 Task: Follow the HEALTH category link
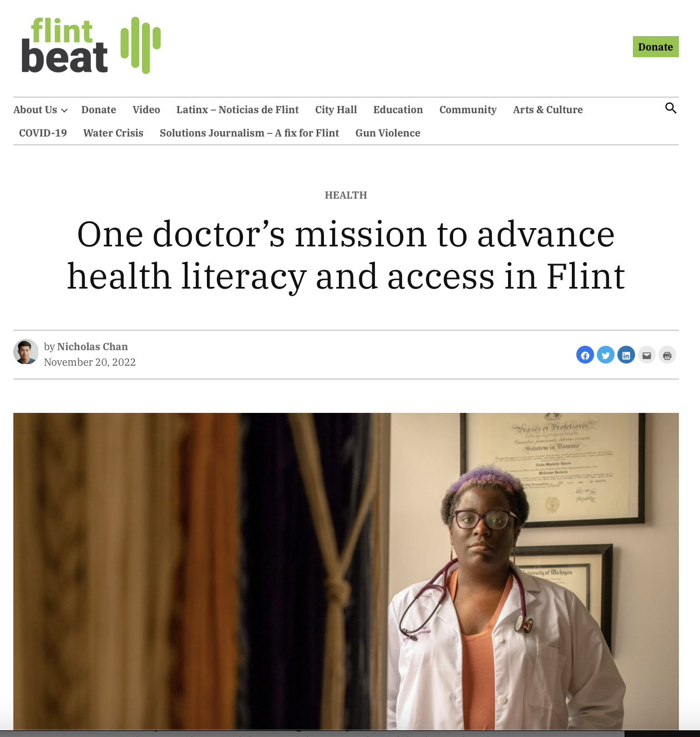pos(346,195)
